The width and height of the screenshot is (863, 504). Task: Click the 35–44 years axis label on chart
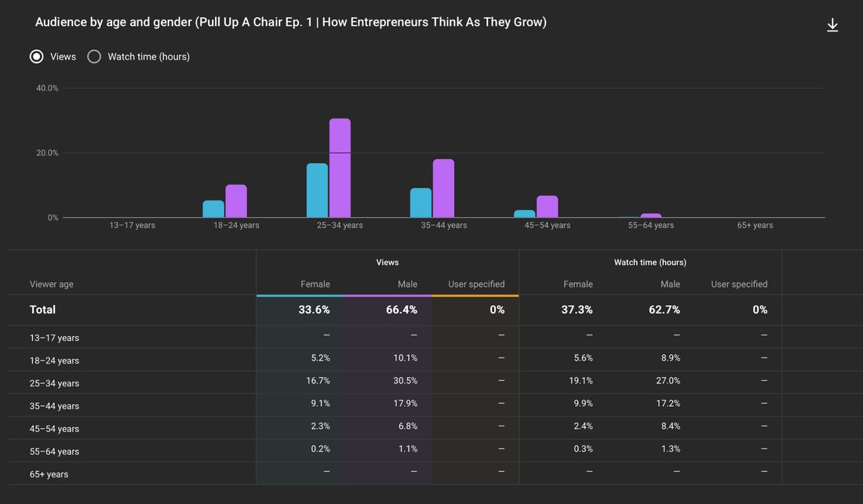[443, 225]
